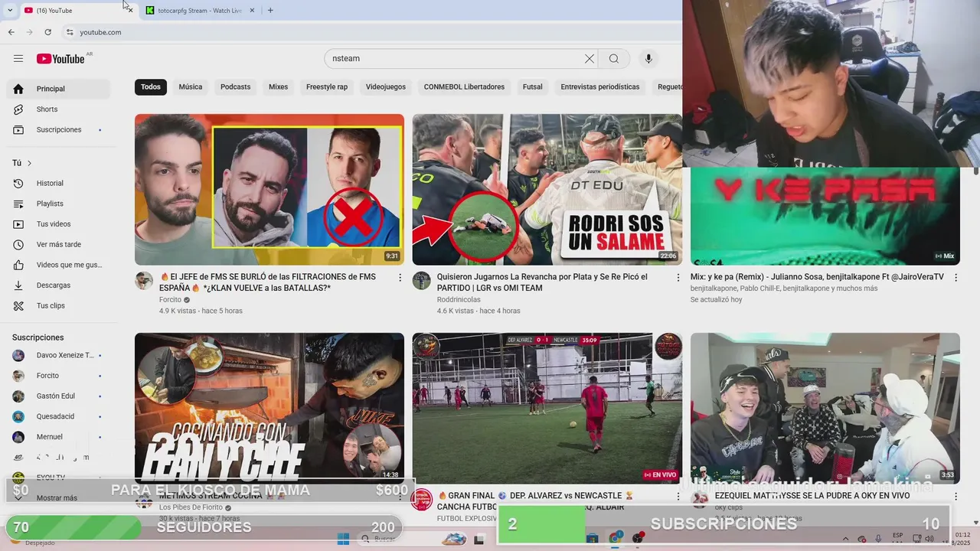Screen dimensions: 980x551
Task: Click the Chrome icon in the taskbar
Action: point(615,539)
